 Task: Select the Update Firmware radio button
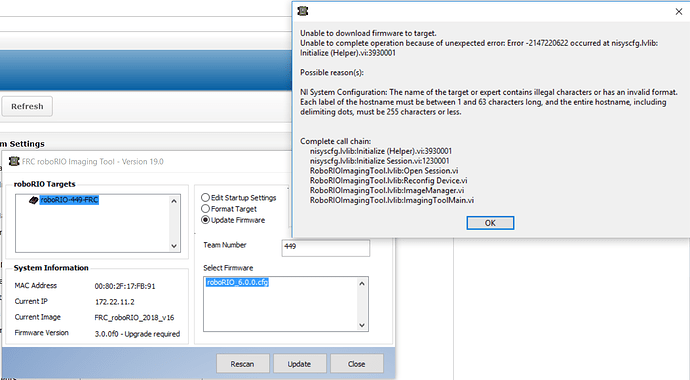[206, 219]
